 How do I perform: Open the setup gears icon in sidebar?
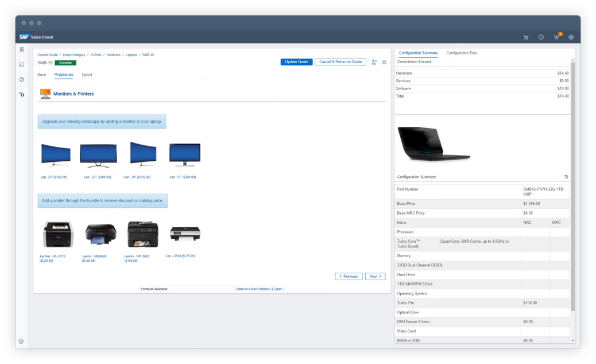(x=21, y=94)
